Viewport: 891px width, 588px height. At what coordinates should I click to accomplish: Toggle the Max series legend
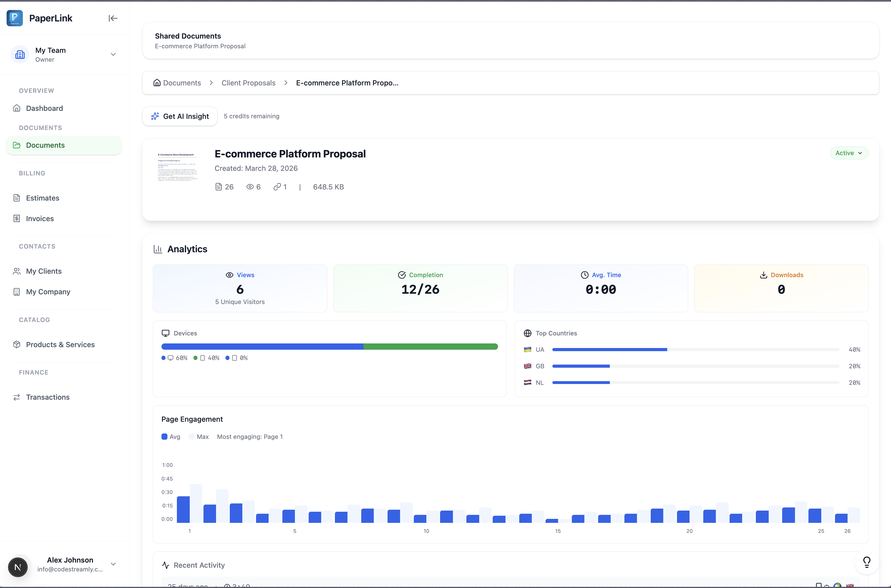[199, 437]
